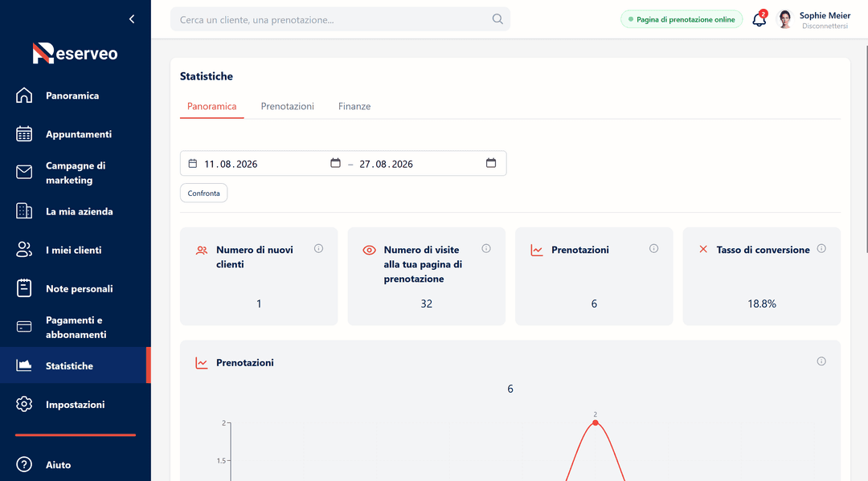This screenshot has width=868, height=481.
Task: Show info for the Prenotazioni stat card
Action: coord(653,249)
